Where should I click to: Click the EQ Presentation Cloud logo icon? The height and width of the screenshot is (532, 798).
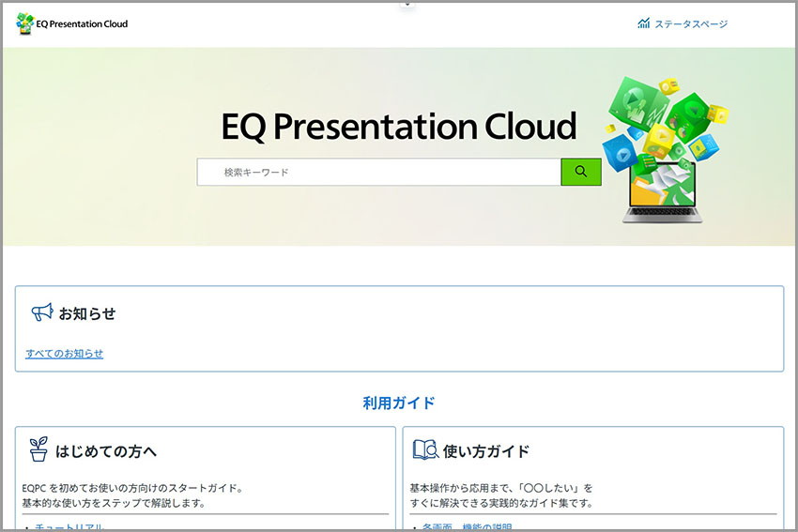(25, 23)
